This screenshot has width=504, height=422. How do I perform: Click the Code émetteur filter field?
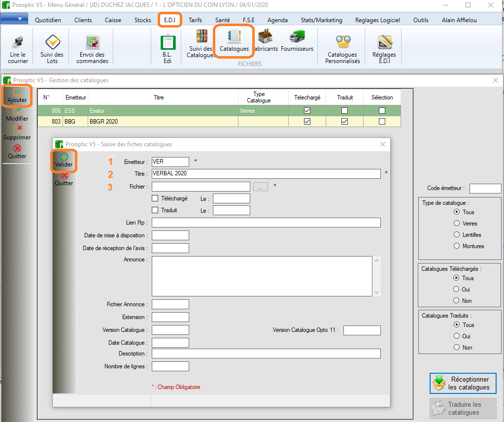coord(485,189)
